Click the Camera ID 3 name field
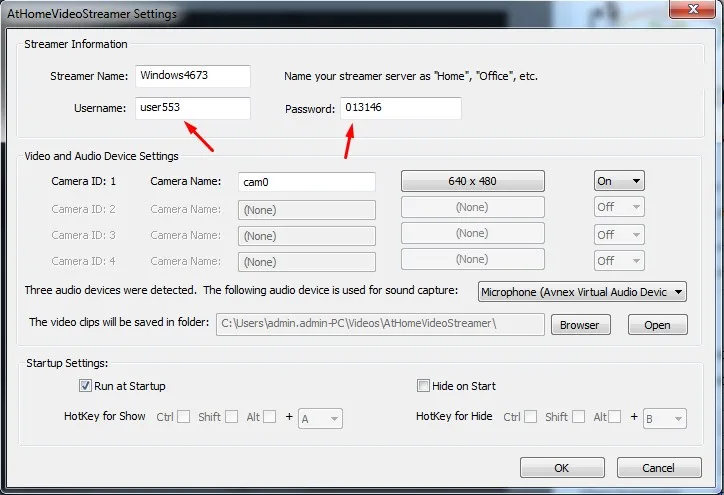 [307, 236]
